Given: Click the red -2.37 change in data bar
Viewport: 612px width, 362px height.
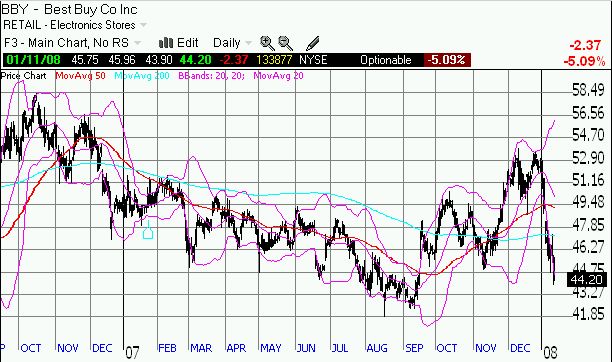Looking at the screenshot, I should point(233,60).
